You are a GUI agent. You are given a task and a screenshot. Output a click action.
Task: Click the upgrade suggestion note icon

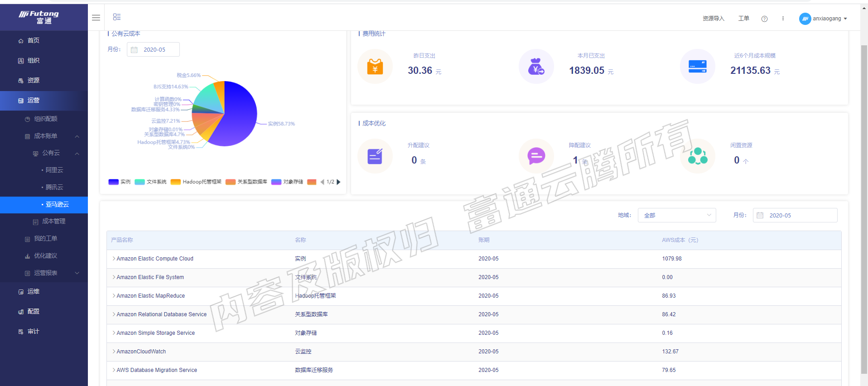[375, 156]
